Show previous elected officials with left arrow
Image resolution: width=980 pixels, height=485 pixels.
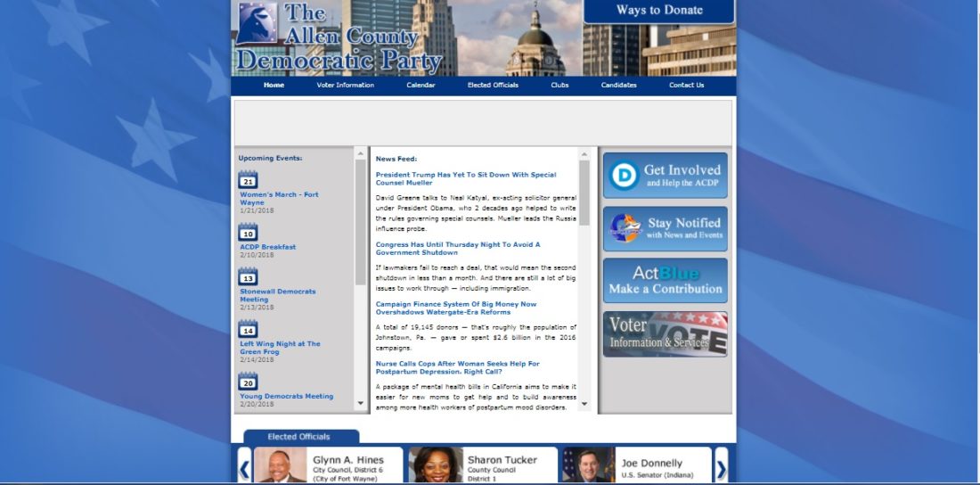244,467
